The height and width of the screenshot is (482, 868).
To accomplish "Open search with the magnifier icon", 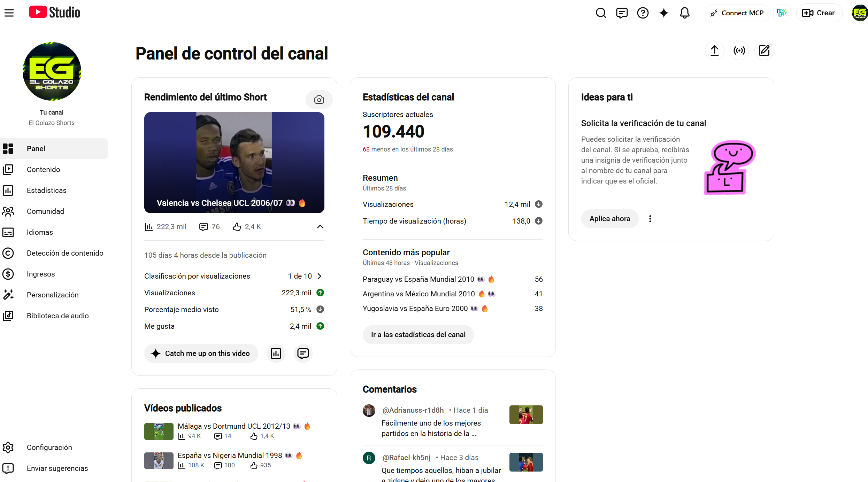I will pyautogui.click(x=601, y=13).
